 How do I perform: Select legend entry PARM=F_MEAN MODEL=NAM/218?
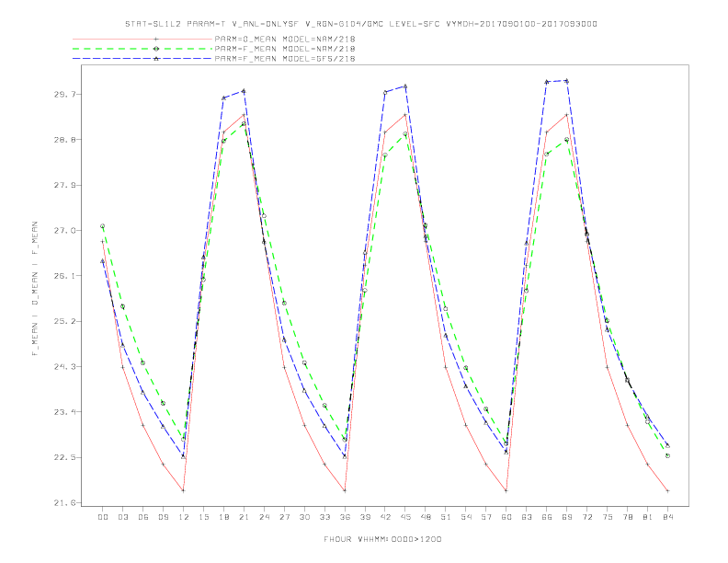point(285,49)
